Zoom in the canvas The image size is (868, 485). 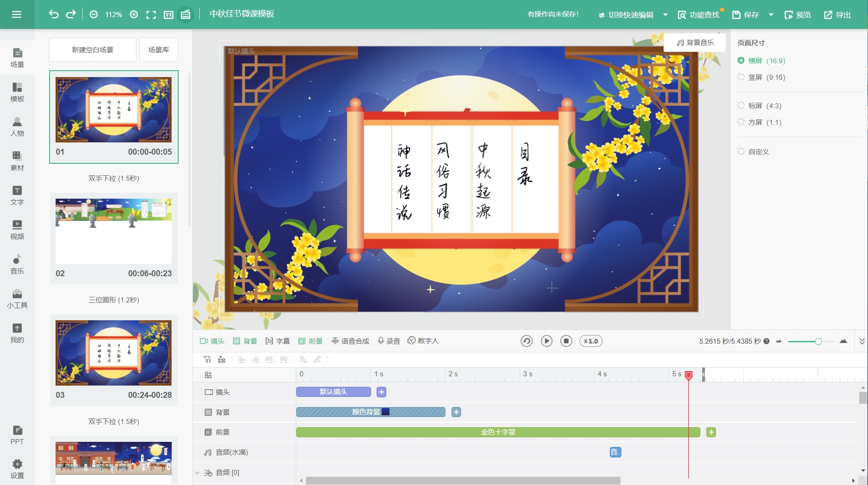click(134, 15)
